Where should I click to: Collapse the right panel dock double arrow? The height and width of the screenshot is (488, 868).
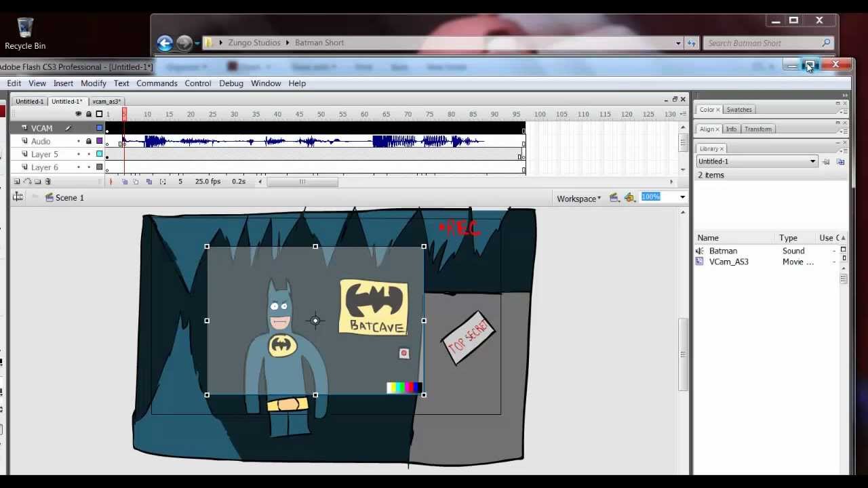(x=845, y=95)
